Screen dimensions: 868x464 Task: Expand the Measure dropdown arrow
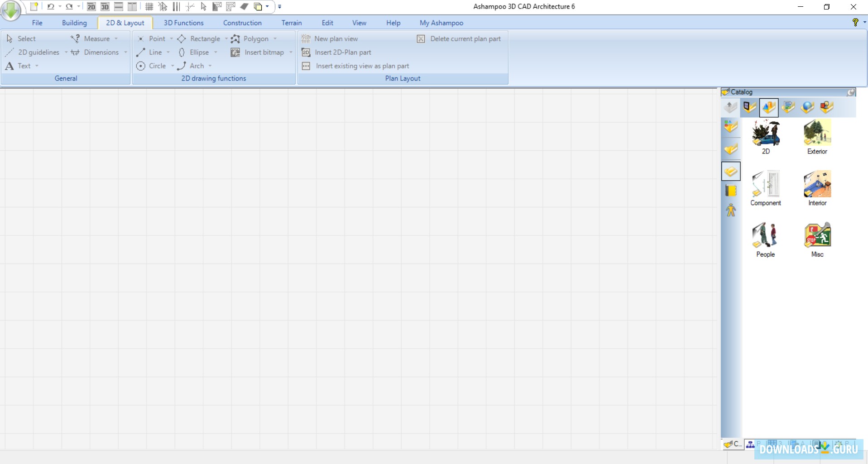point(116,39)
